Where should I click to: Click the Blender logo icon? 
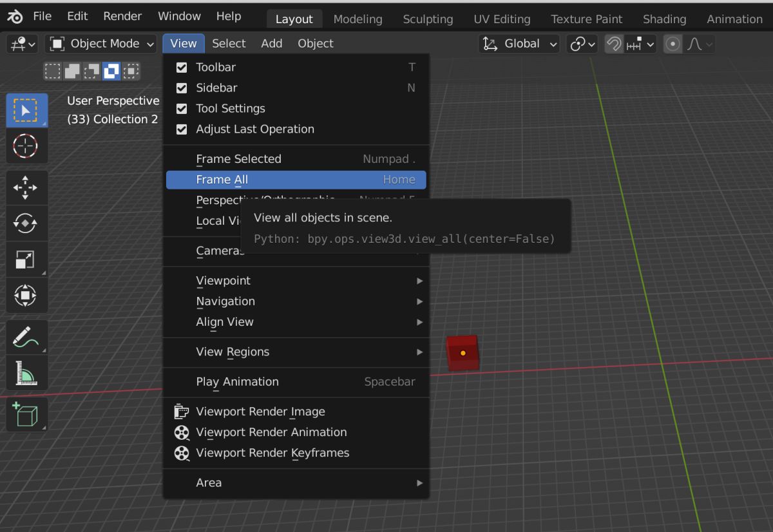point(15,16)
